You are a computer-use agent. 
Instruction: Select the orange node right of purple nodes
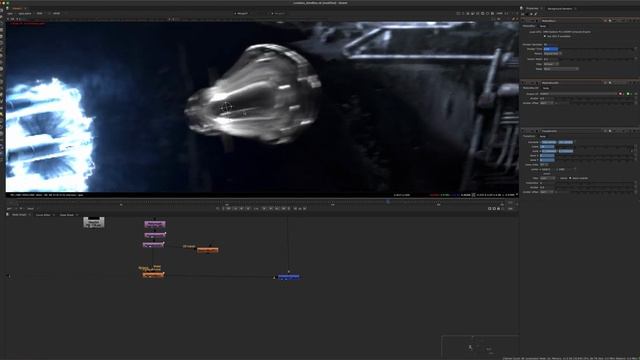[x=207, y=250]
